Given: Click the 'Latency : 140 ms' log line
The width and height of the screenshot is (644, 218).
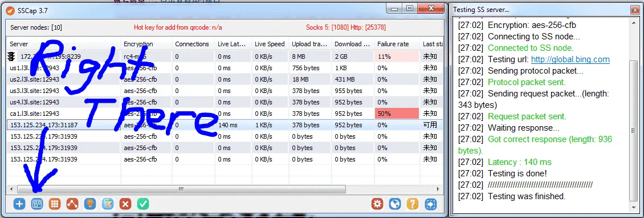Looking at the screenshot, I should [x=520, y=162].
